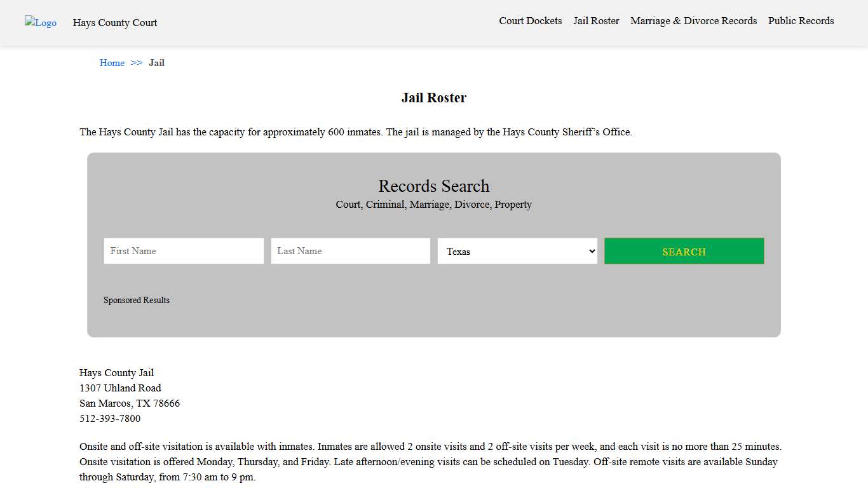Open the Court Dockets menu item
The image size is (868, 488).
[530, 21]
